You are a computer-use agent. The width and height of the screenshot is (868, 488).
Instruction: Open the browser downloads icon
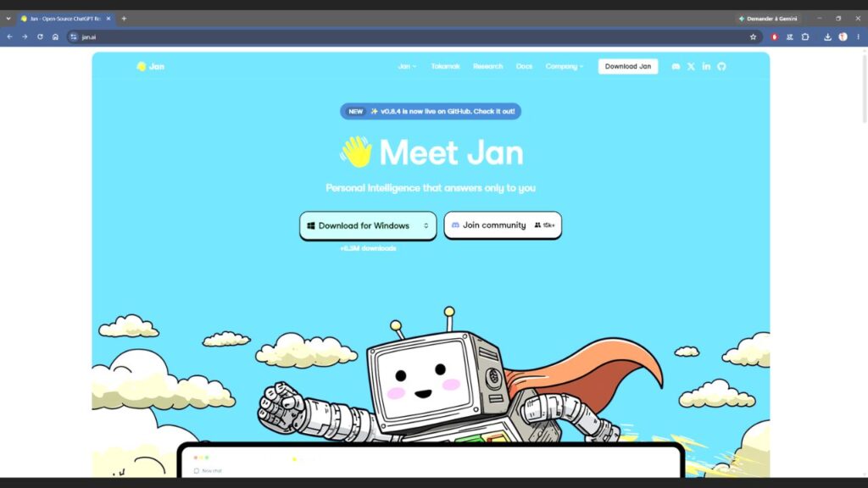(x=827, y=37)
